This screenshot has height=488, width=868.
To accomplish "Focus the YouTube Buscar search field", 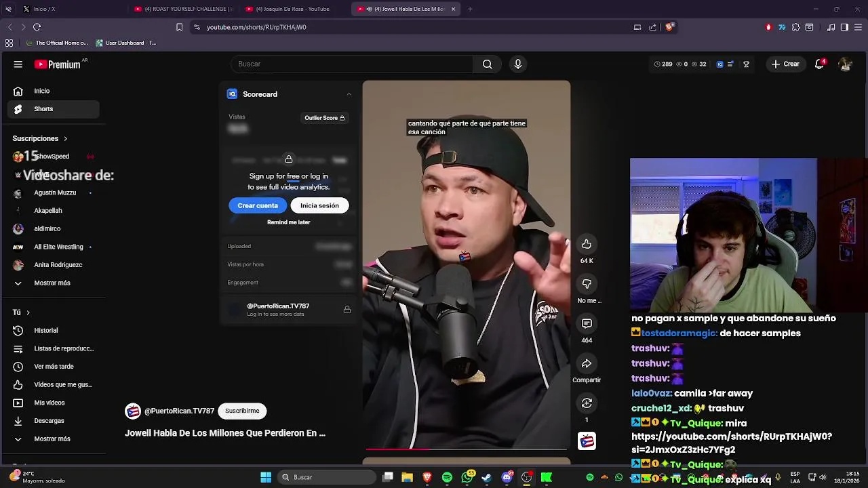I will coord(352,64).
